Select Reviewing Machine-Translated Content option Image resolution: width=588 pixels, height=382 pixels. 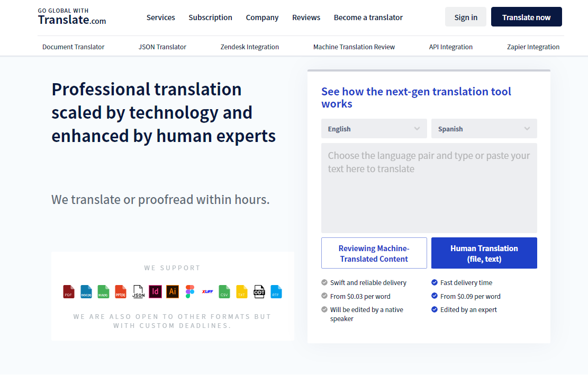pos(374,253)
